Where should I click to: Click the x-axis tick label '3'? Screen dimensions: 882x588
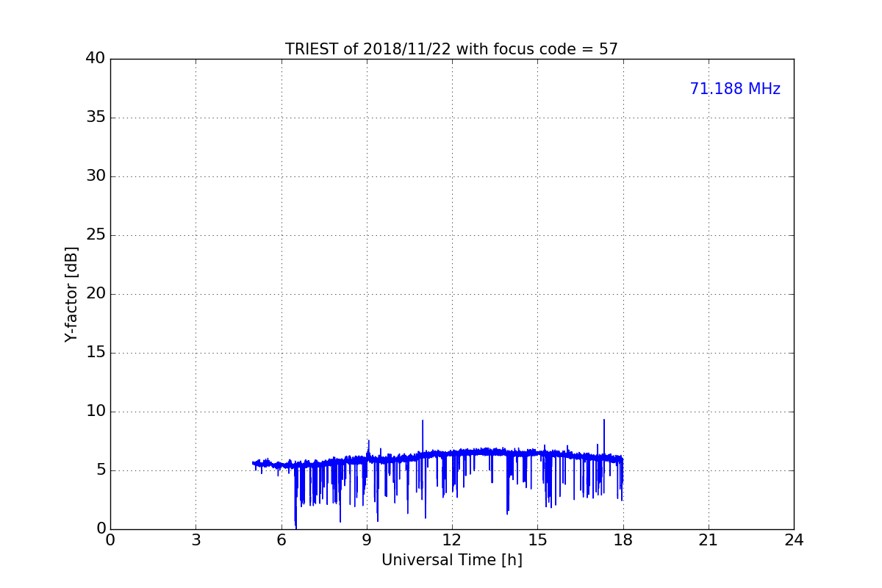pos(196,540)
